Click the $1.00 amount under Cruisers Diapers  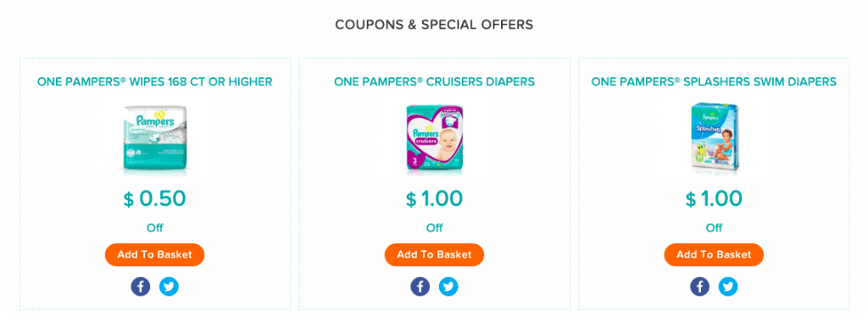434,199
